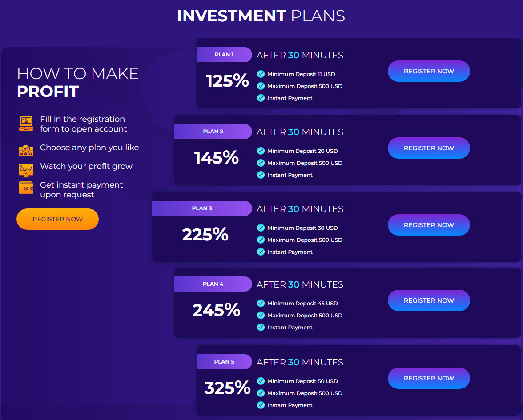Register now for Plan 1
Viewport: 523px width, 420px height.
[x=429, y=71]
